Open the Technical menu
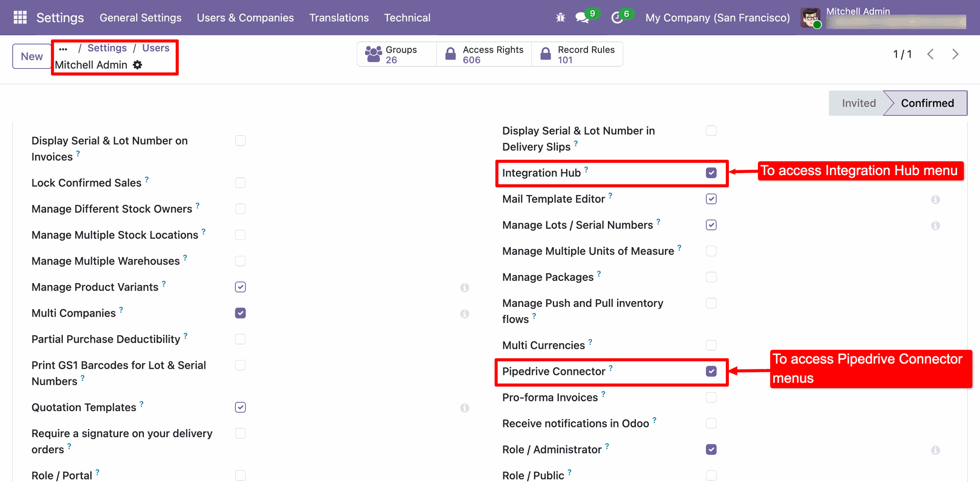980x482 pixels. coord(407,18)
